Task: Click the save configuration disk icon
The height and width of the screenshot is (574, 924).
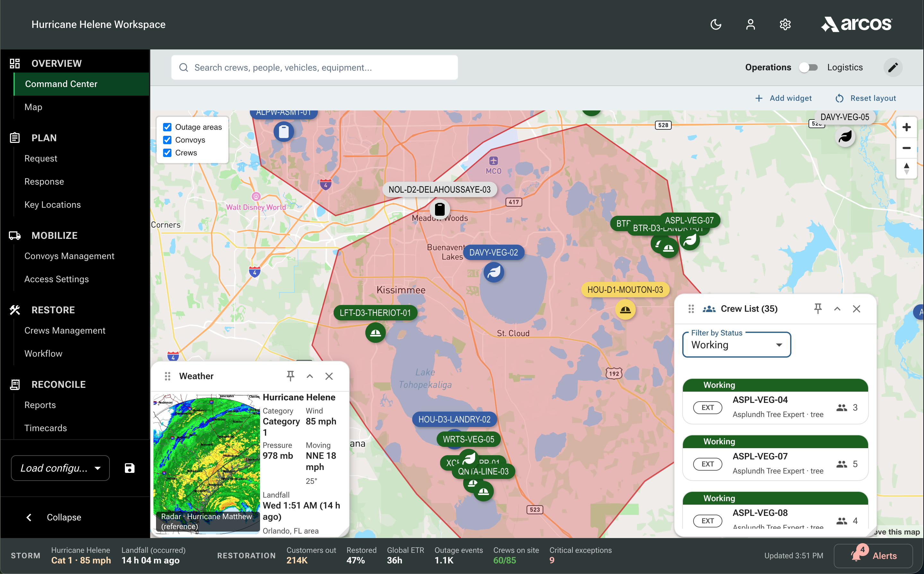Action: click(x=129, y=468)
